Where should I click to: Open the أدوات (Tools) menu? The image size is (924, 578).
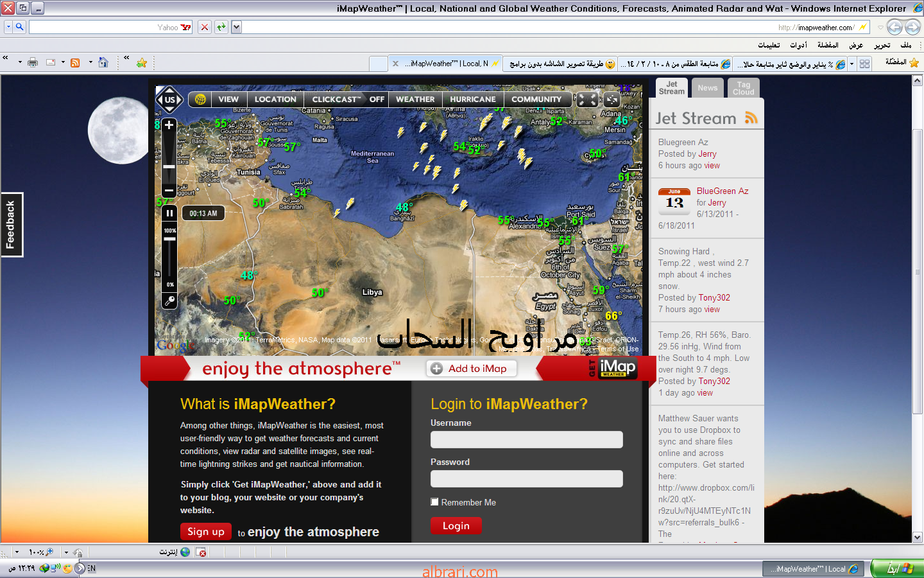tap(799, 45)
